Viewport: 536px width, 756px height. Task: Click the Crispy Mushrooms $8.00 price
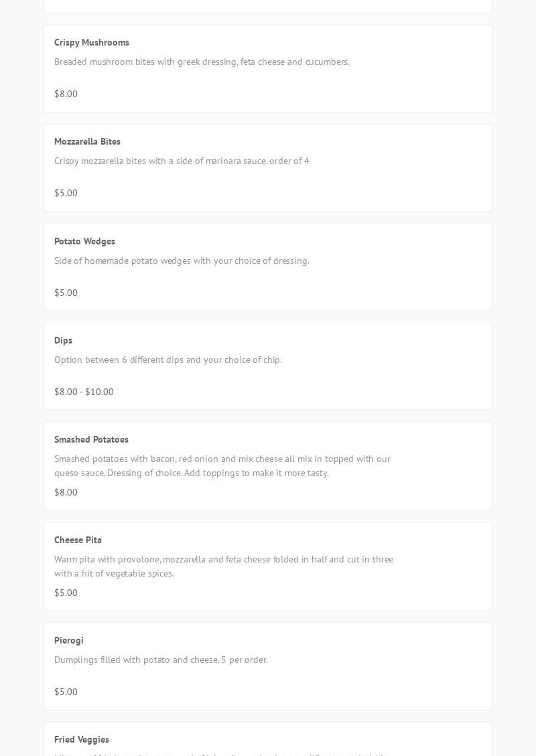coord(66,94)
